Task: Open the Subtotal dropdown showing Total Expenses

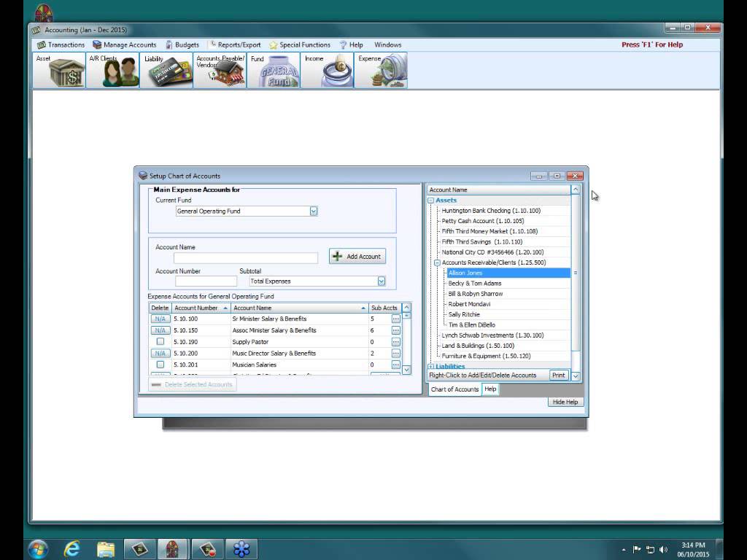Action: [379, 281]
